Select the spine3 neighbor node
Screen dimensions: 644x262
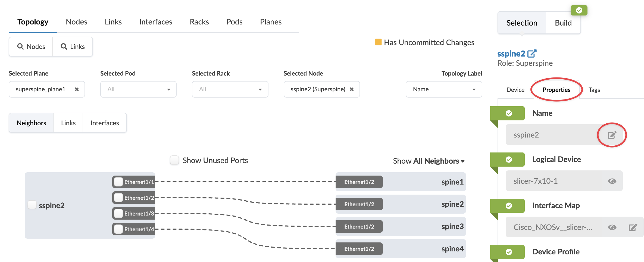(452, 226)
